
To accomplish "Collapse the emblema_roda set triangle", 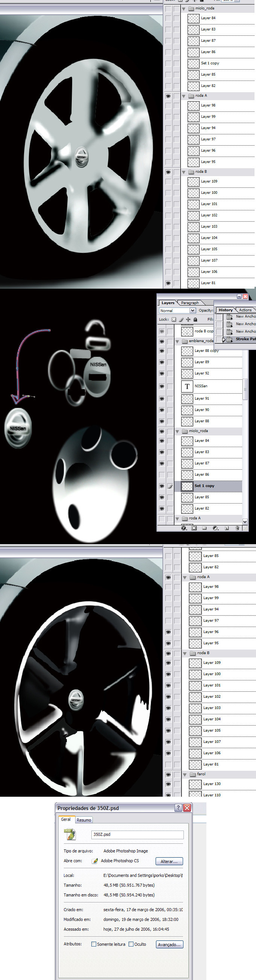I will (x=177, y=342).
